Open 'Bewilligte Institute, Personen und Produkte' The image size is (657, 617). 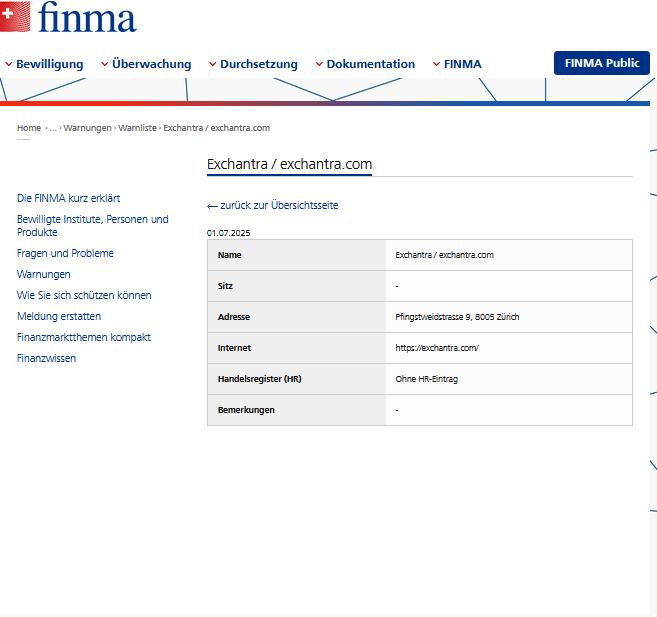pos(93,226)
